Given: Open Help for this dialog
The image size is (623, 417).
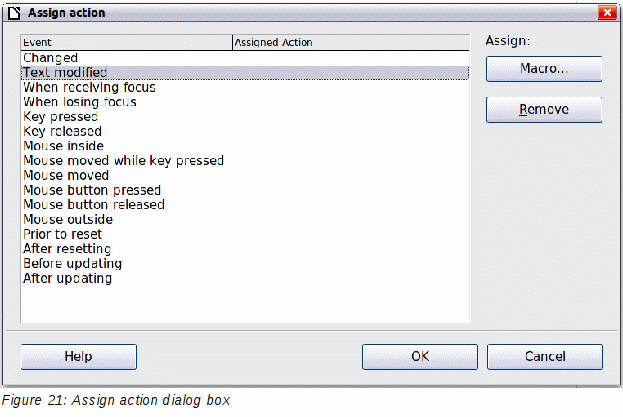Looking at the screenshot, I should click(x=79, y=357).
